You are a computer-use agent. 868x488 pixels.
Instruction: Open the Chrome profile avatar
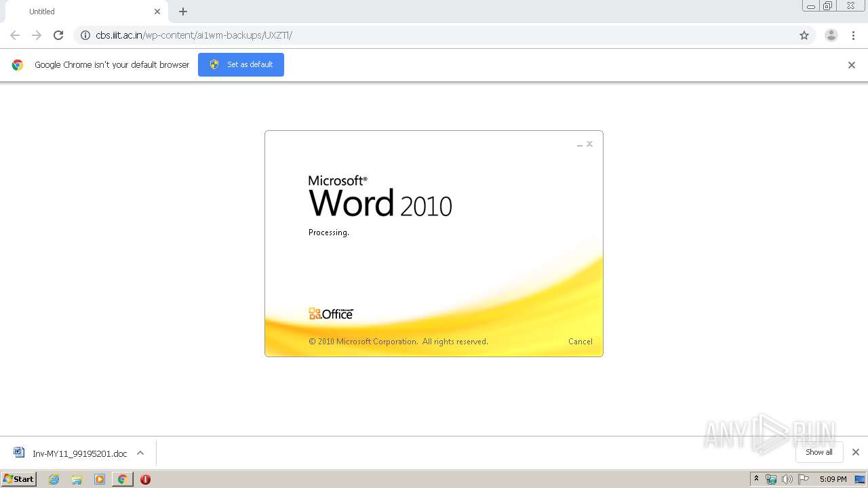(x=831, y=35)
